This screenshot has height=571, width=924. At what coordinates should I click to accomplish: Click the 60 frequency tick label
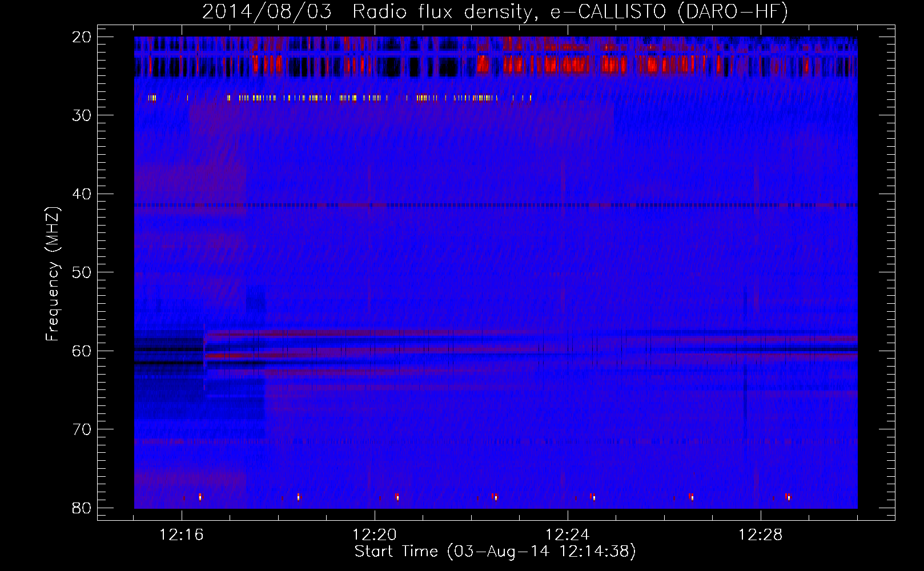click(x=82, y=351)
